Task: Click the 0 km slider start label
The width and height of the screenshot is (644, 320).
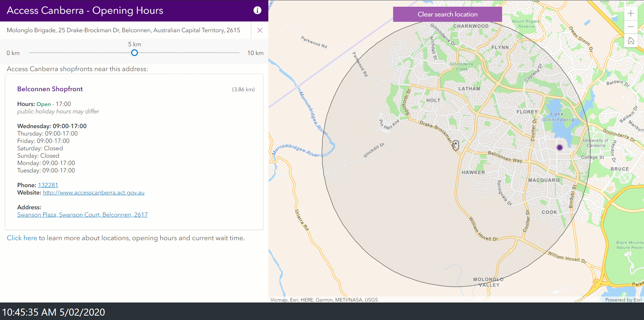Action: [13, 53]
